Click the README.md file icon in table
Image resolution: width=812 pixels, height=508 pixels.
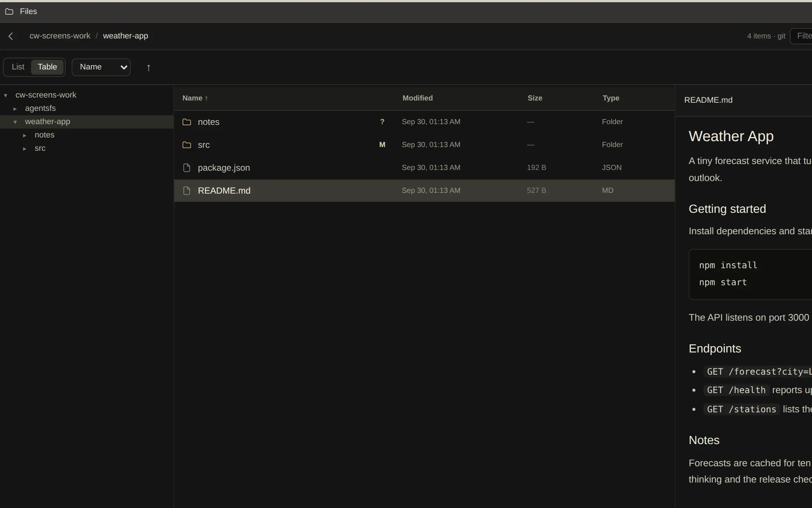(x=187, y=191)
